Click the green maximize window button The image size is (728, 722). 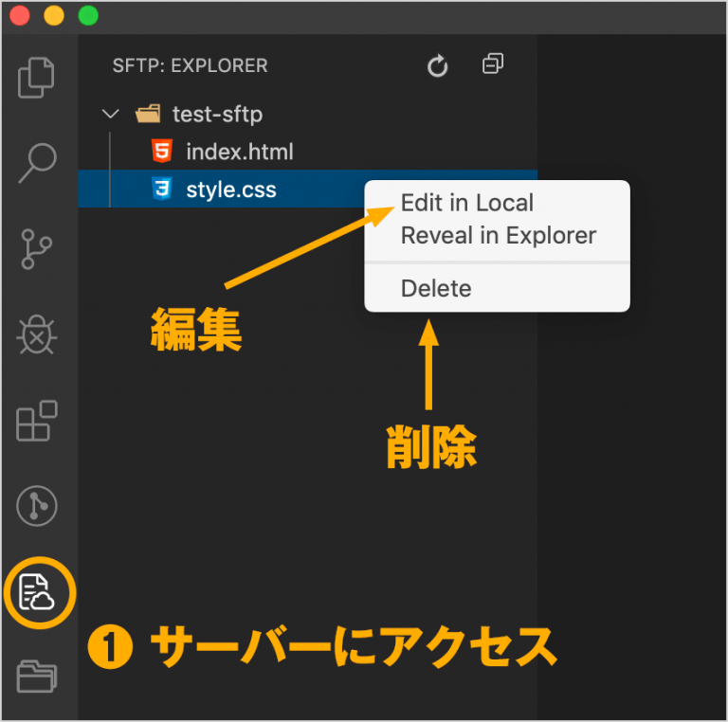[88, 15]
